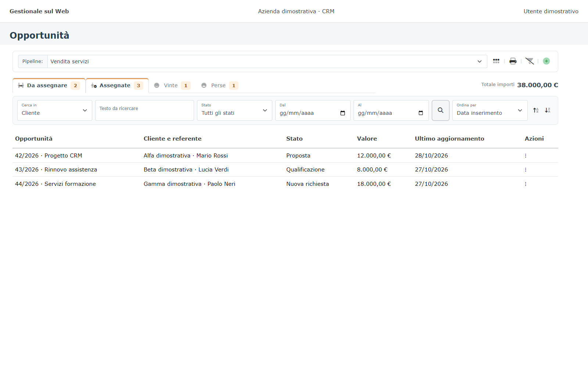Switch to Perse tab
Image resolution: width=588 pixels, height=368 pixels.
[219, 85]
